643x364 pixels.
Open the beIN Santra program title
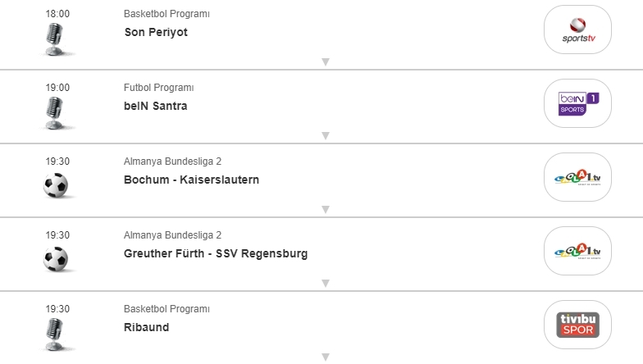click(156, 106)
